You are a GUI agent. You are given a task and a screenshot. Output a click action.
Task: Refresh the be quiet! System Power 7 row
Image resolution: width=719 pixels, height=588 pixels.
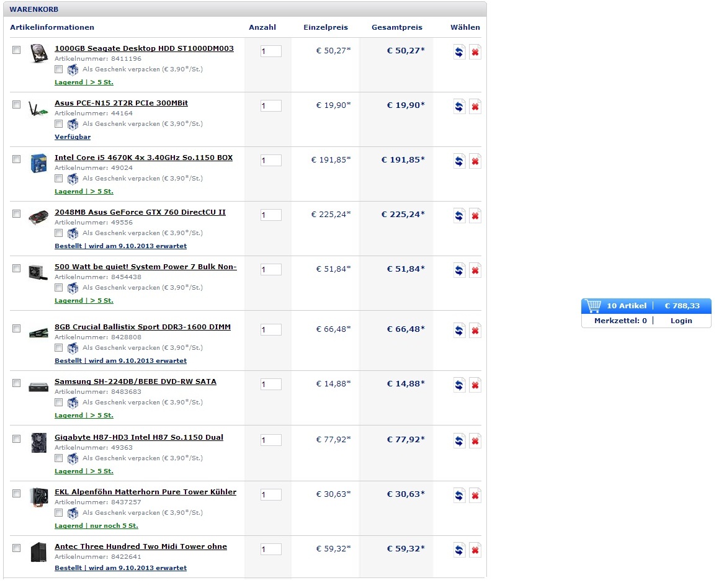pyautogui.click(x=459, y=270)
